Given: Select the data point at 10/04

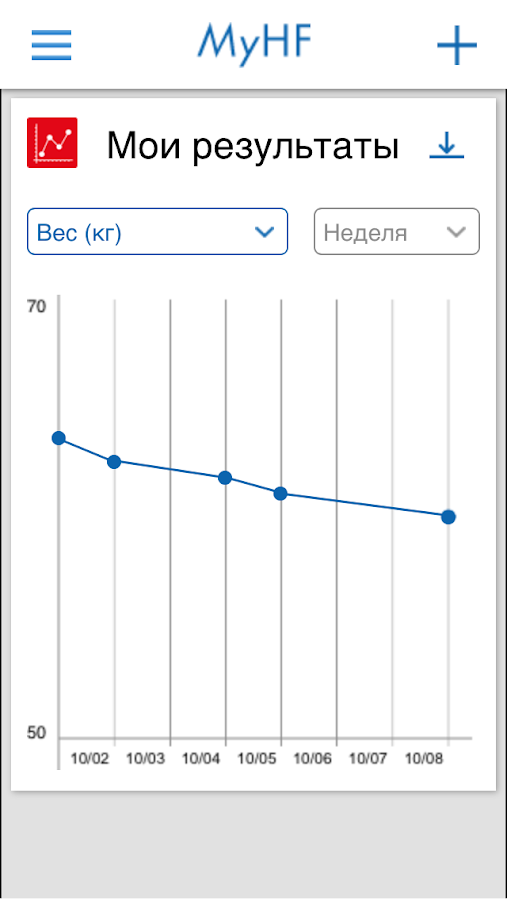Looking at the screenshot, I should coord(225,478).
